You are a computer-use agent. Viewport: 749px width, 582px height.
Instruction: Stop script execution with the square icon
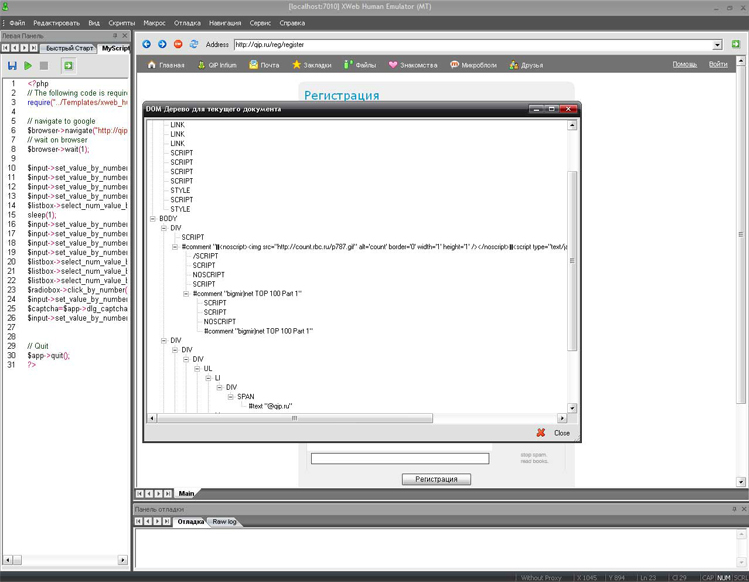click(x=44, y=66)
